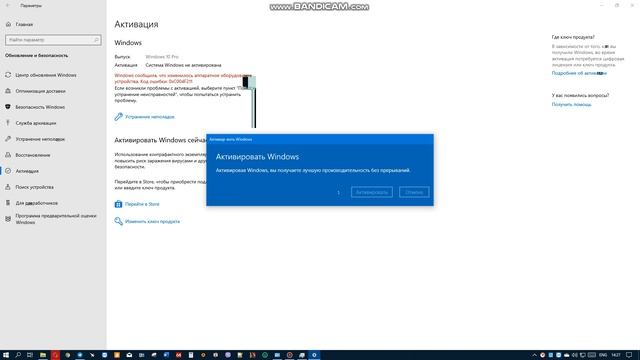The width and height of the screenshot is (640, 360).
Task: Click Отмена button in blue dialog
Action: click(x=414, y=192)
